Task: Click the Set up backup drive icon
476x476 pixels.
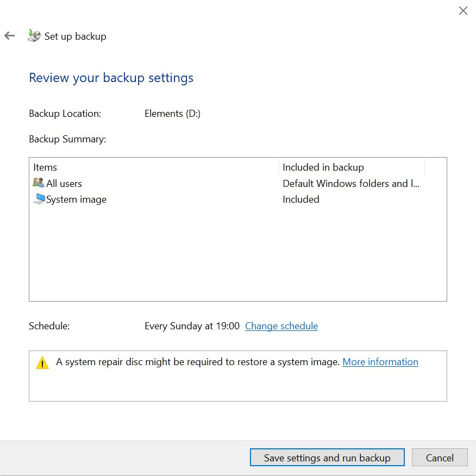Action: (x=34, y=36)
